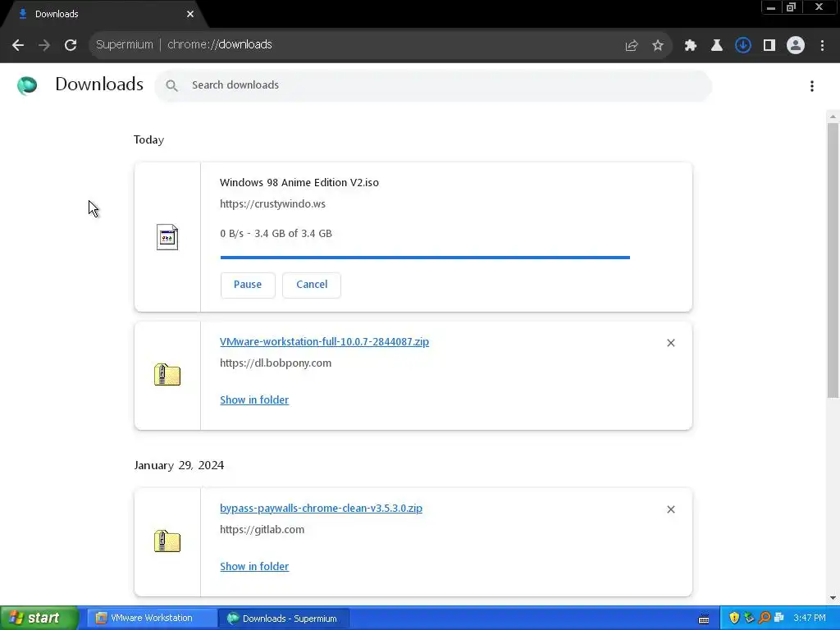Select the Downloads - Supermium taskbar button

coord(284,619)
